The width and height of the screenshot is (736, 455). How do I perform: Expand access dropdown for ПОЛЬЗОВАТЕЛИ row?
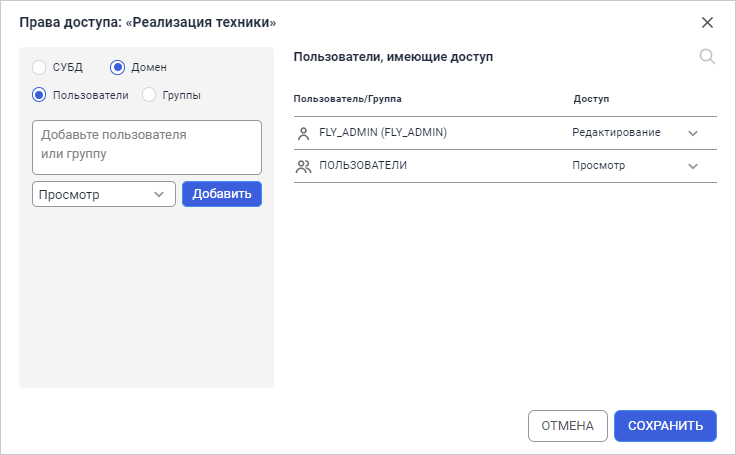point(693,166)
